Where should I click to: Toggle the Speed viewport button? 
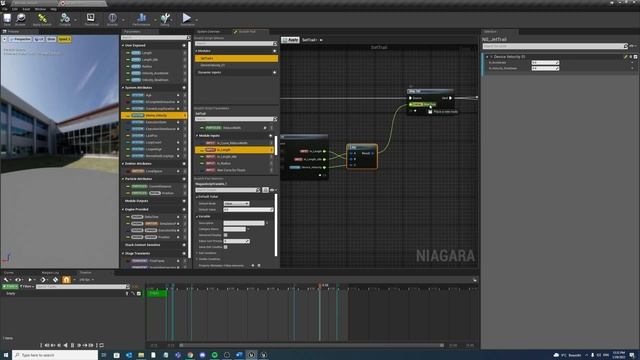[x=64, y=39]
